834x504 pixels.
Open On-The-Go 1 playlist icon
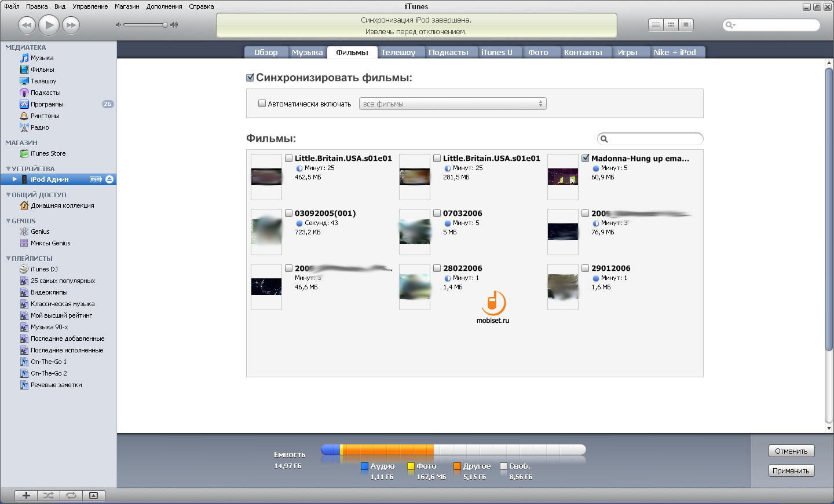point(24,362)
